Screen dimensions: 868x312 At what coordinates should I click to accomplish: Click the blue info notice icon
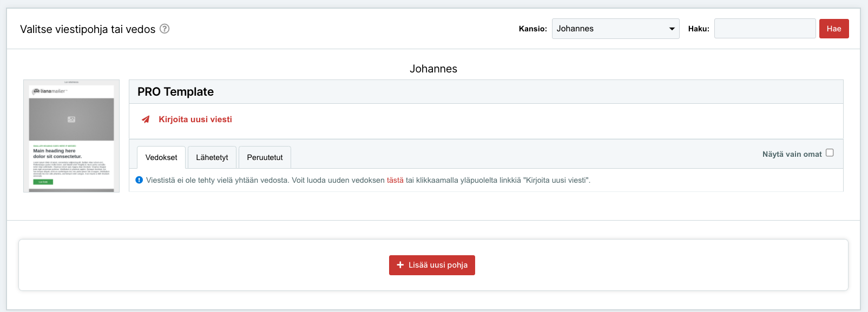[x=139, y=180]
